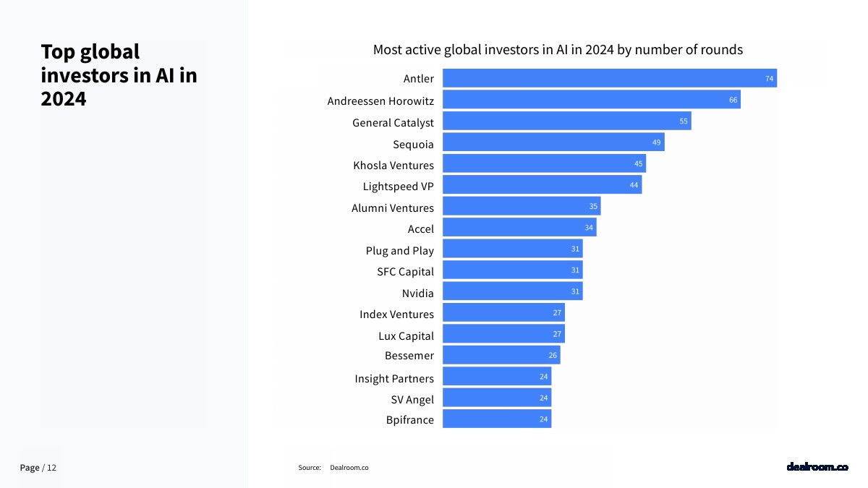Click the dealroom.co logo

[x=817, y=468]
